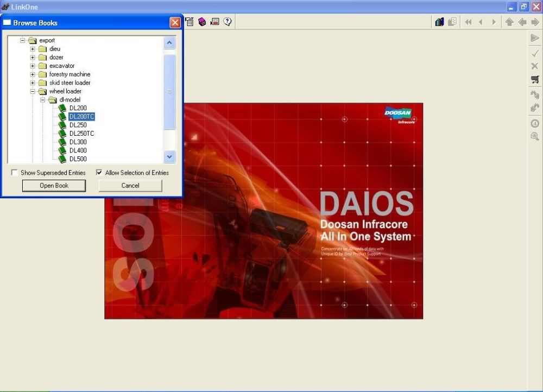Select the skid steer loader label

pyautogui.click(x=70, y=83)
